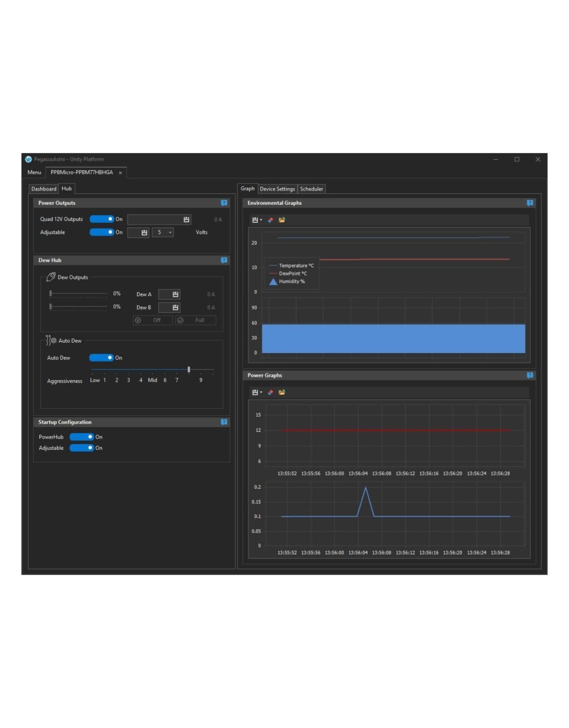Click the Auto Dew Aggressiveness slider handle
This screenshot has width=569, height=728.
[x=188, y=369]
